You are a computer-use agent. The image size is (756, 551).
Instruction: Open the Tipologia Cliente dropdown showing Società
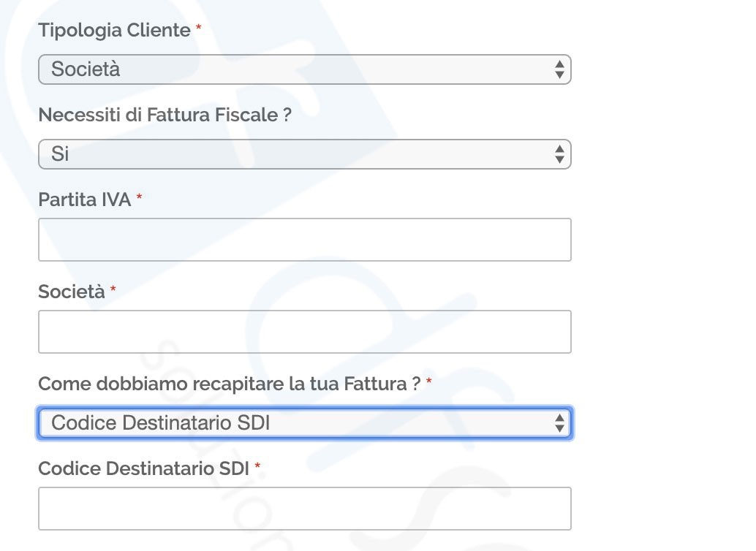[305, 69]
